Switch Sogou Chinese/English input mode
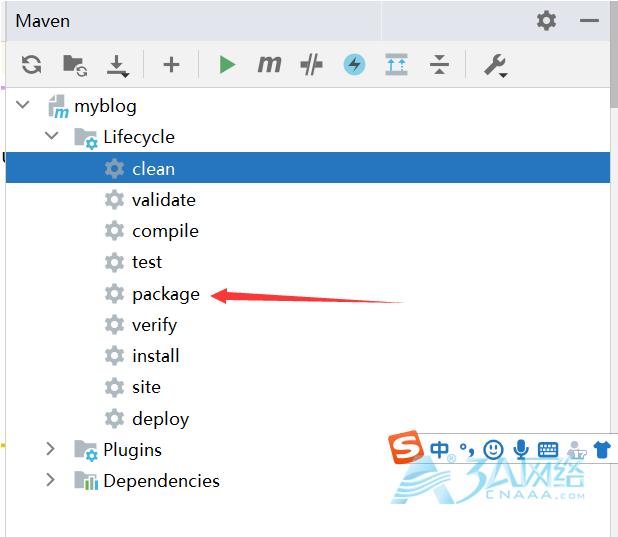 point(439,449)
